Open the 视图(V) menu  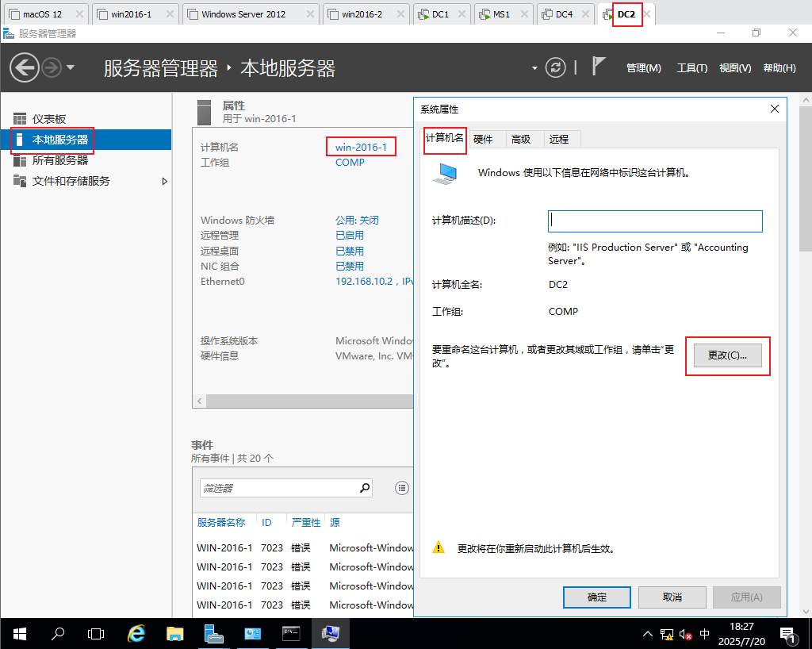click(x=735, y=68)
